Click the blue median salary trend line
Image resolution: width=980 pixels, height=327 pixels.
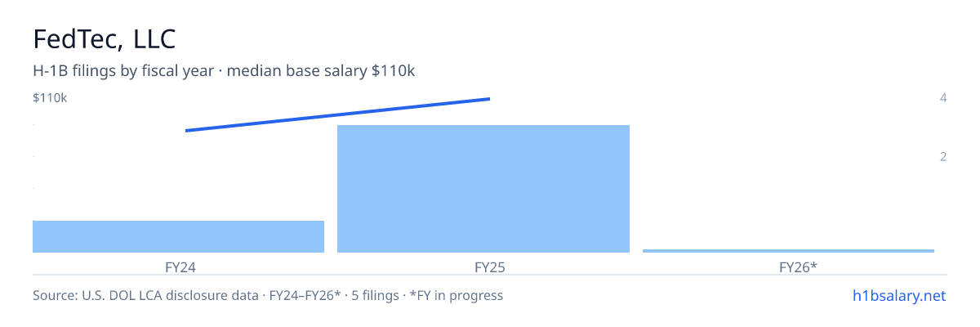337,114
